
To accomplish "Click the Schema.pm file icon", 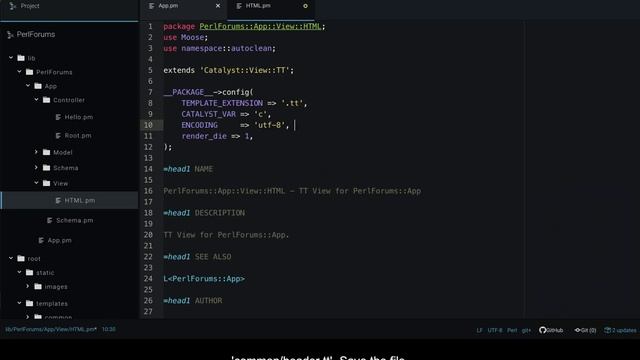I will (x=49, y=220).
